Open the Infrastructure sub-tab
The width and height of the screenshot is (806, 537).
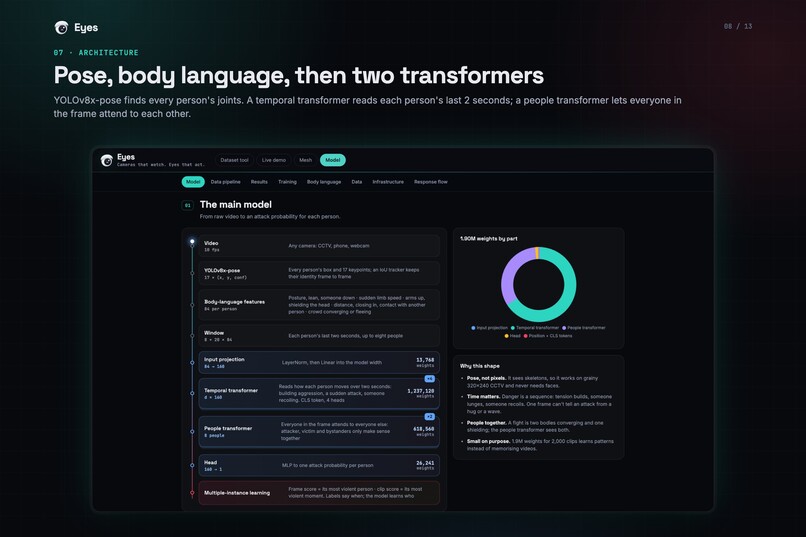pyautogui.click(x=388, y=182)
